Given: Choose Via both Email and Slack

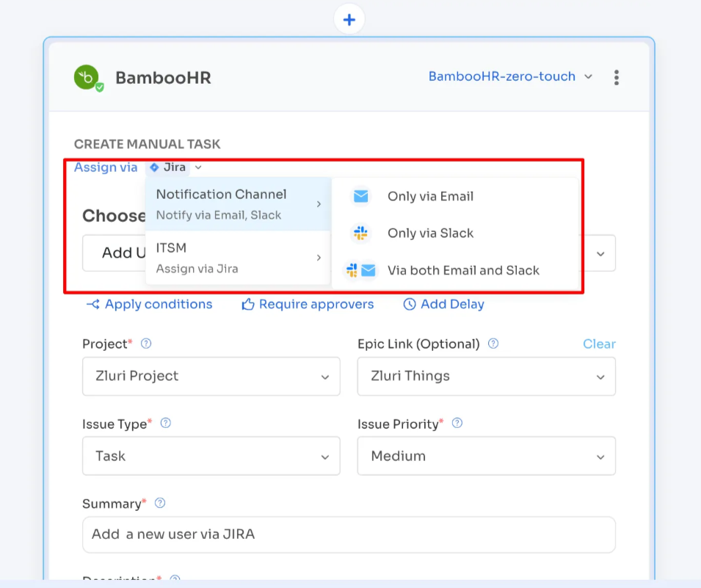Looking at the screenshot, I should pyautogui.click(x=464, y=270).
